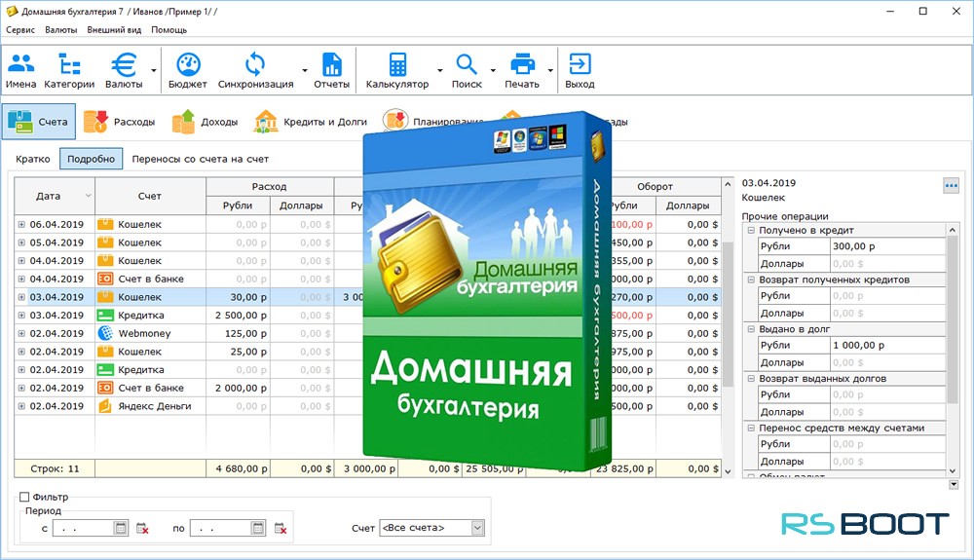Collapse Перенос средств между счетами group
This screenshot has width=974, height=560.
pyautogui.click(x=751, y=429)
